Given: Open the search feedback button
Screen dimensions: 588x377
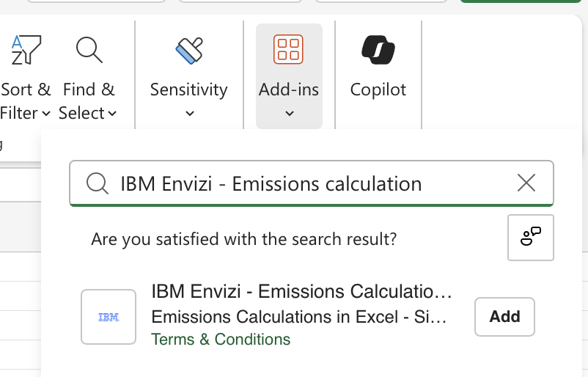Looking at the screenshot, I should coord(530,237).
